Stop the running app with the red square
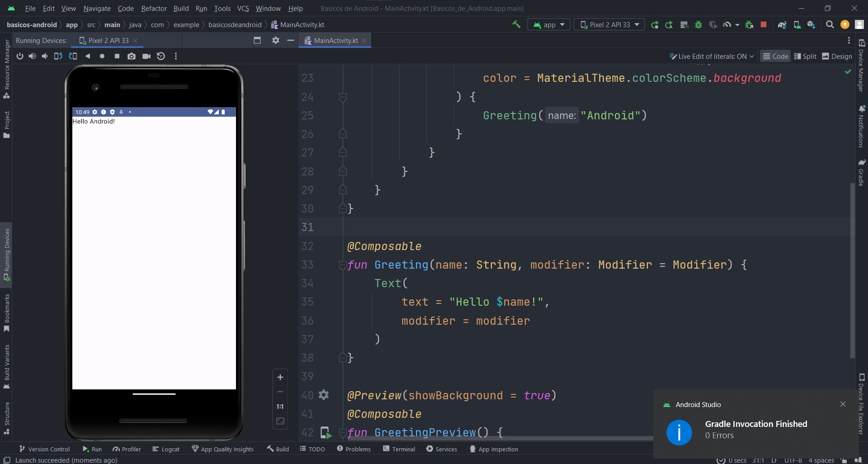This screenshot has height=464, width=868. coord(764,24)
